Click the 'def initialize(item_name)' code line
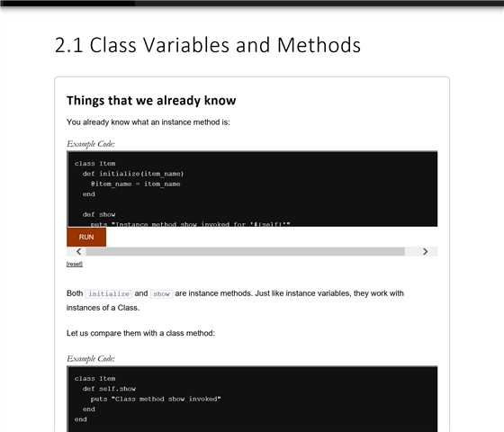Image resolution: width=504 pixels, height=432 pixels. coord(133,174)
